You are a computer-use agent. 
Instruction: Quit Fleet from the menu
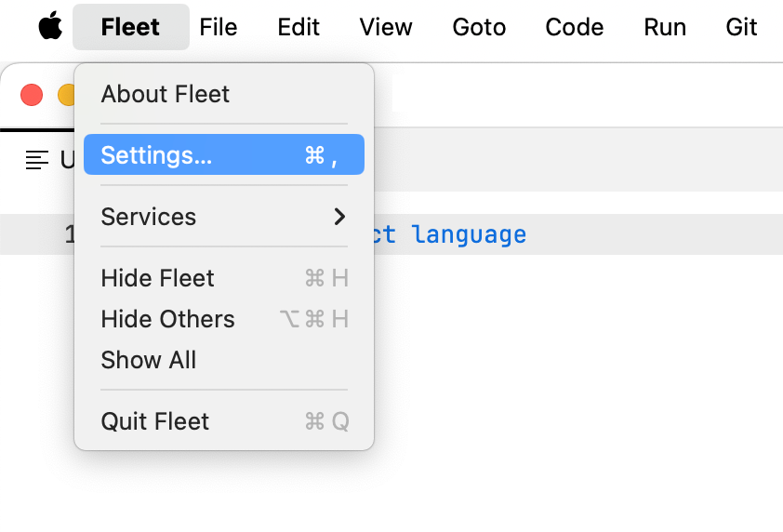155,421
